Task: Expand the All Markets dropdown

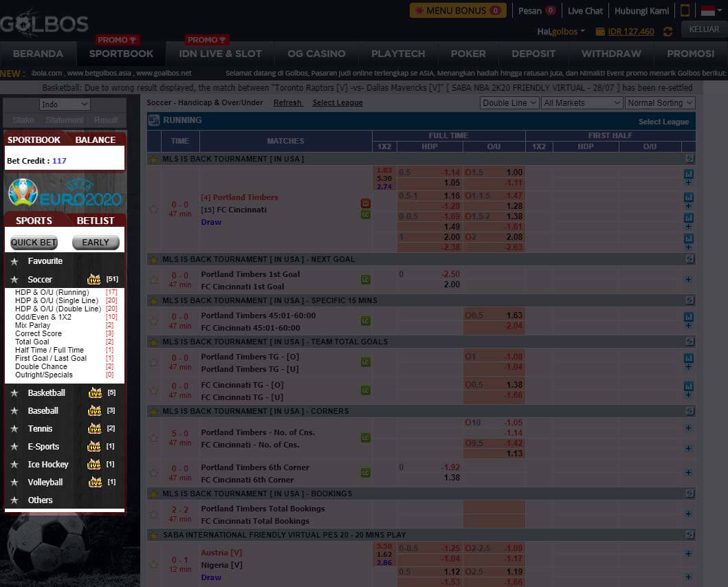Action: pyautogui.click(x=582, y=102)
